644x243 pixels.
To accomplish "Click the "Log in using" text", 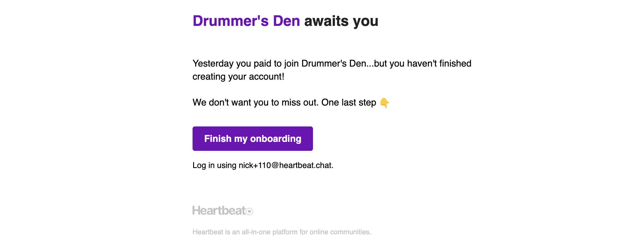I will (214, 165).
